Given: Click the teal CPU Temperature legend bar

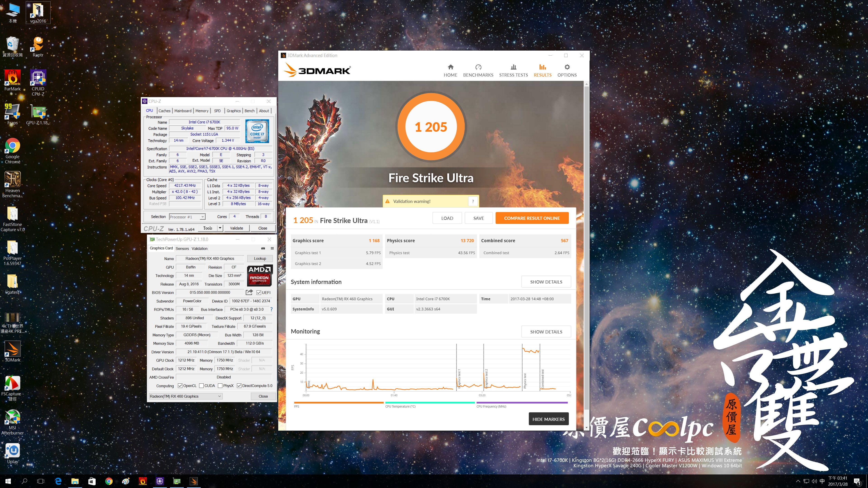Looking at the screenshot, I should [430, 402].
